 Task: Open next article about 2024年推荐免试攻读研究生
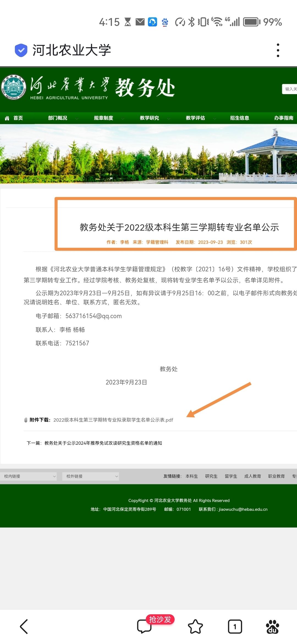coord(103,443)
